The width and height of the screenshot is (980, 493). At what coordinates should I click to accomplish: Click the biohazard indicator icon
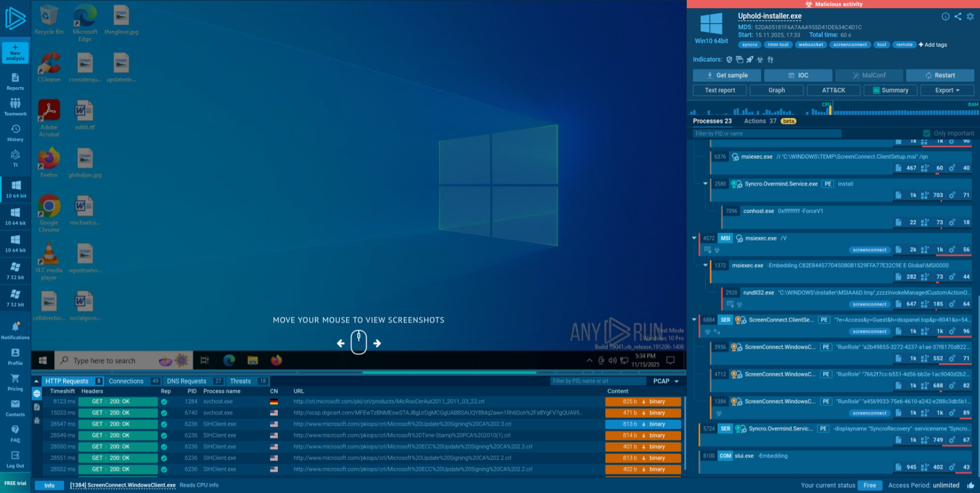coord(760,59)
